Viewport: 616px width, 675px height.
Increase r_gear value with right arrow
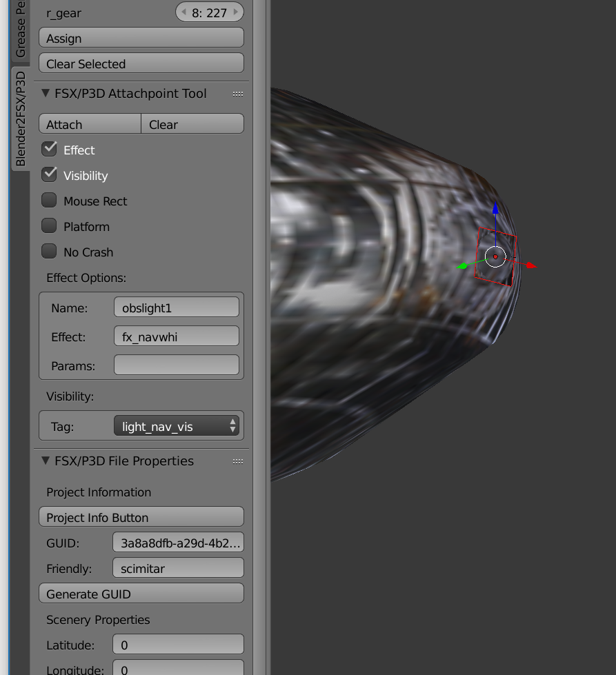[x=236, y=12]
